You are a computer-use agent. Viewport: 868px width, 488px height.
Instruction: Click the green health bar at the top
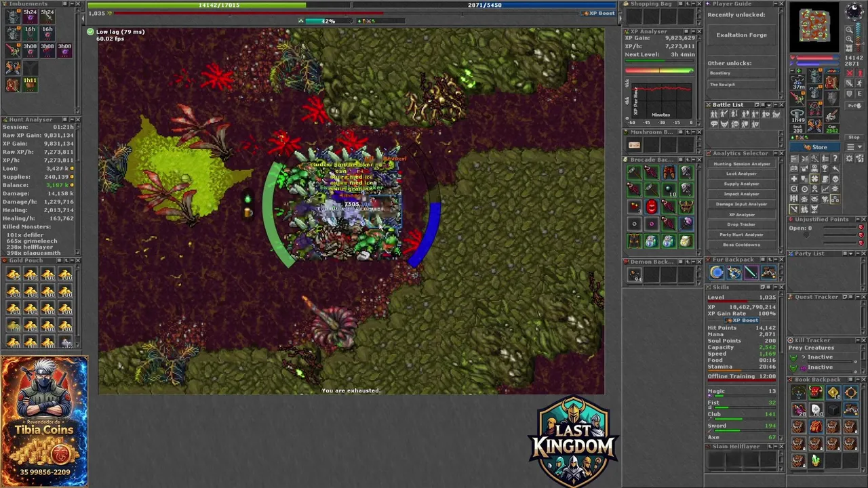coord(219,5)
